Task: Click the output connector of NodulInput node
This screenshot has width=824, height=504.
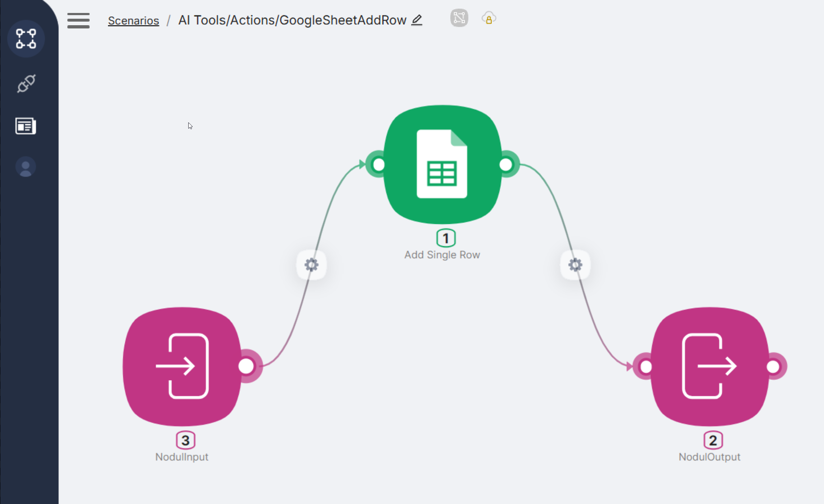Action: (247, 366)
